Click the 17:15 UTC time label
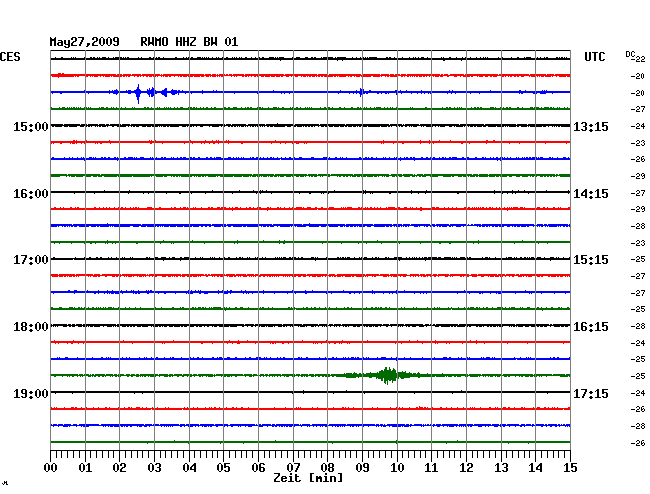The image size is (650, 494). [x=591, y=393]
